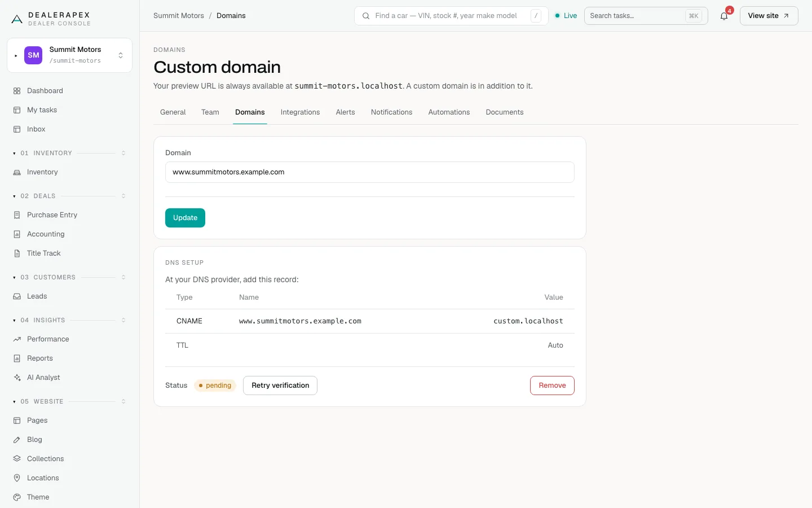Image resolution: width=812 pixels, height=508 pixels.
Task: Click the ⌘K shortcut badge in task search
Action: (x=694, y=16)
